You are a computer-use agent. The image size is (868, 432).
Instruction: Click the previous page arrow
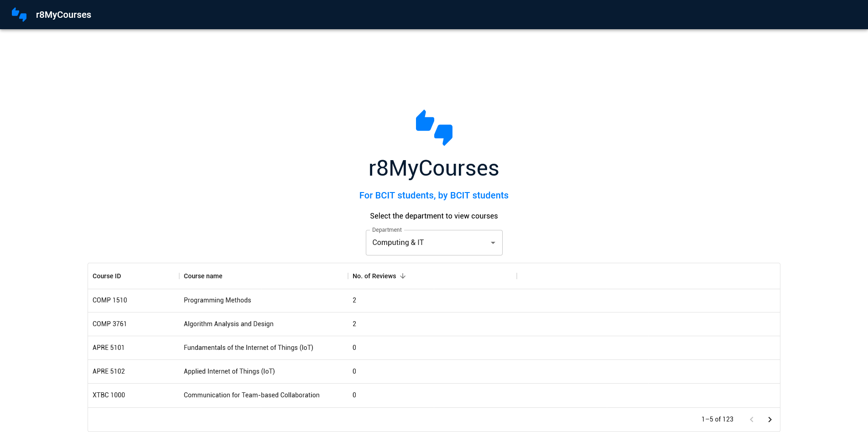click(752, 420)
